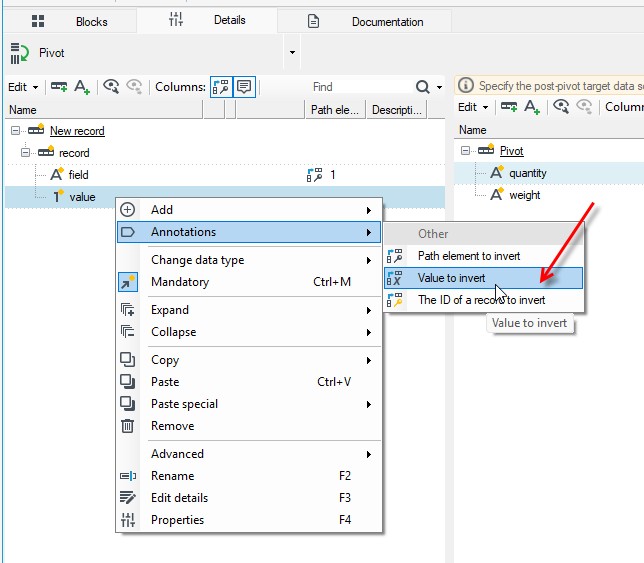The image size is (644, 563).
Task: Open the Advanced submenu
Action: (x=249, y=454)
